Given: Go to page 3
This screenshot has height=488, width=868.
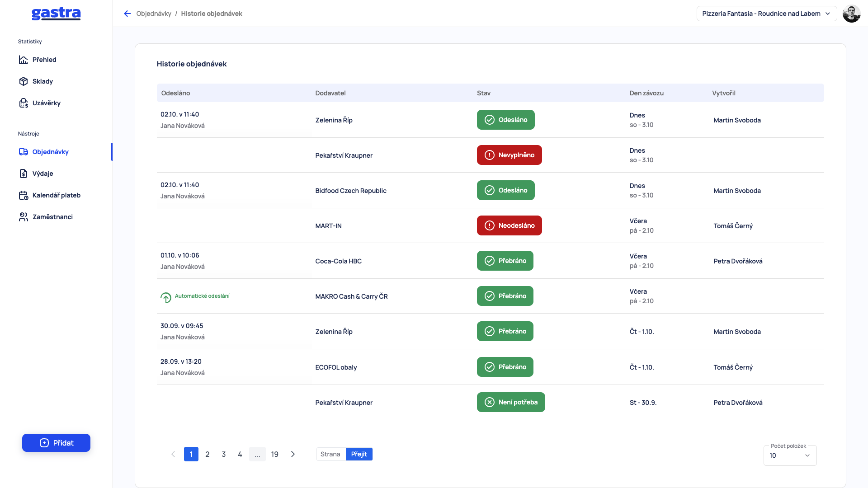Looking at the screenshot, I should (224, 454).
